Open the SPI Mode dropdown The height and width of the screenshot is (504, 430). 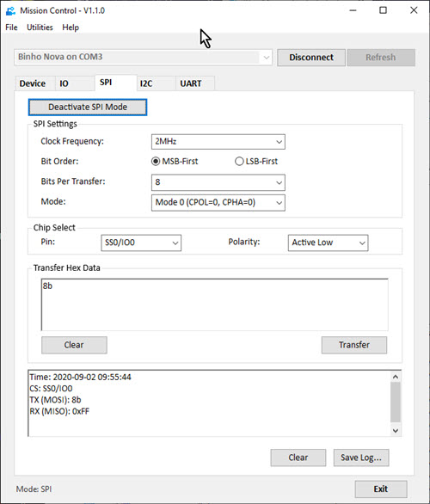pos(218,202)
